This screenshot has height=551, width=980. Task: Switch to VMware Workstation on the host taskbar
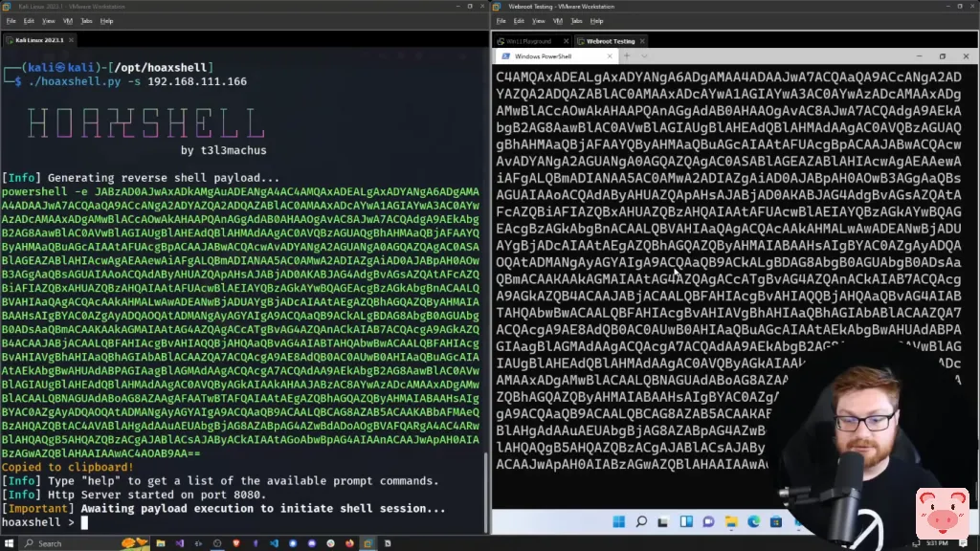coord(368,543)
